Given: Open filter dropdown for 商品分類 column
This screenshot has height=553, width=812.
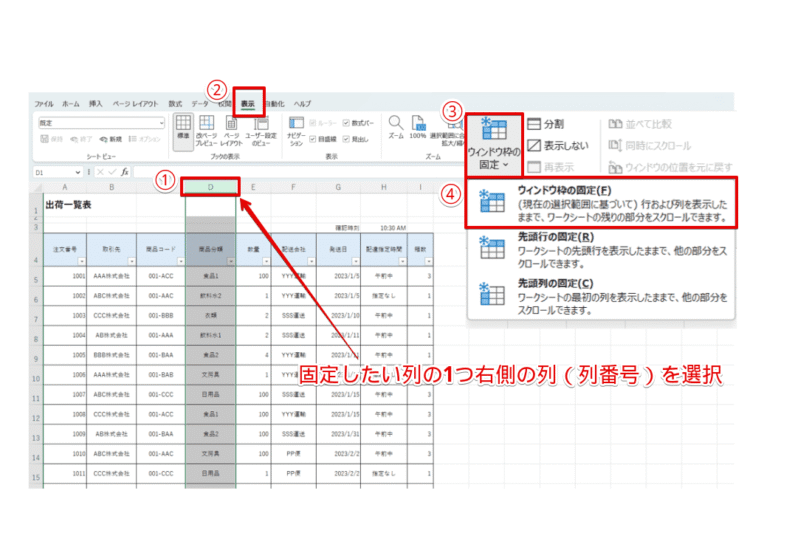Looking at the screenshot, I should point(230,261).
